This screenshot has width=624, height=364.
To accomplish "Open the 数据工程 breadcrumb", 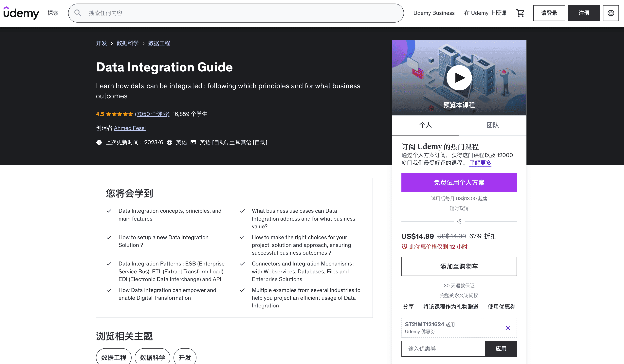I will click(159, 43).
